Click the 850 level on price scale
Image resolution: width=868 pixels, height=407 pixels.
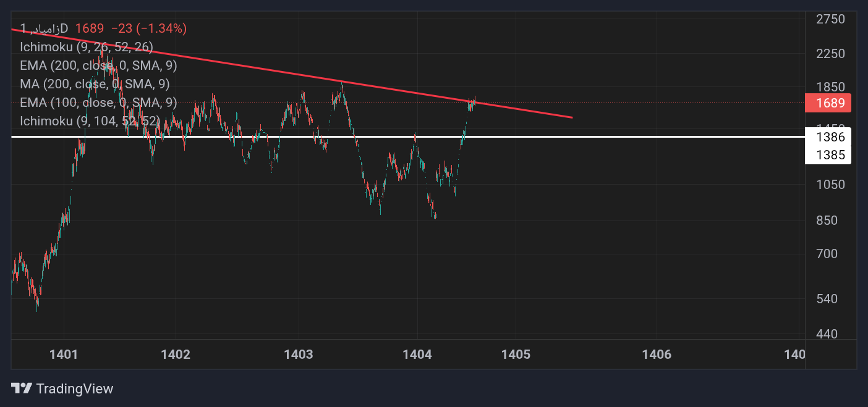point(827,220)
